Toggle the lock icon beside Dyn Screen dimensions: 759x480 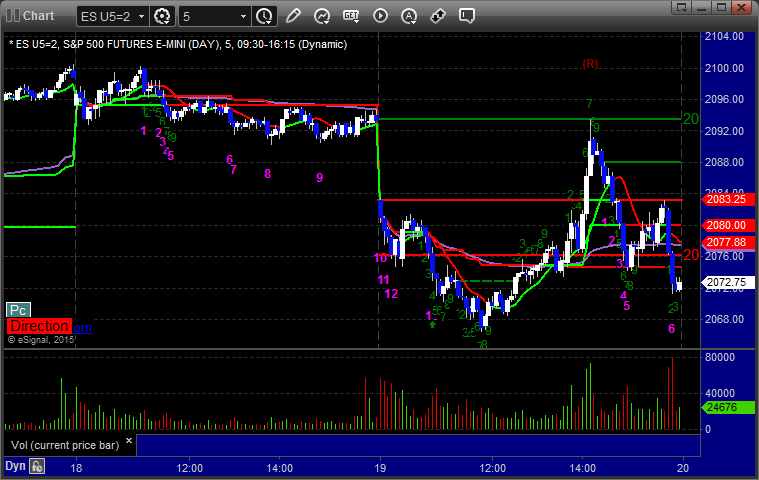click(37, 466)
